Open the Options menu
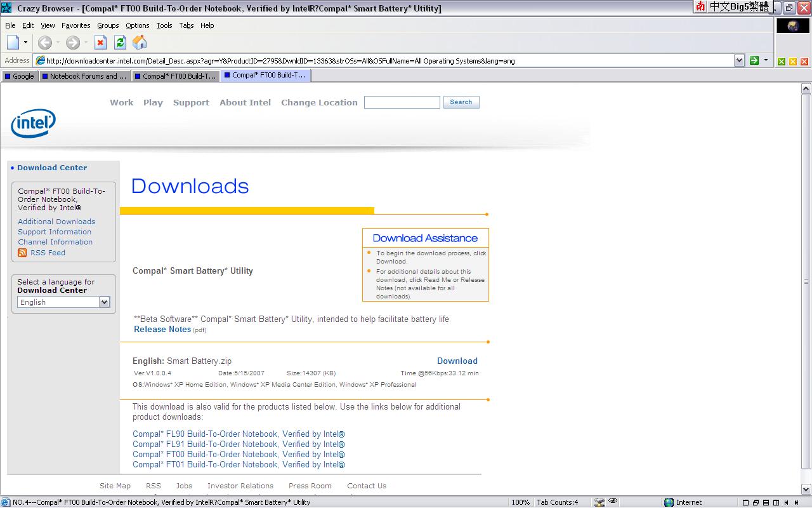This screenshot has height=508, width=812. click(138, 25)
